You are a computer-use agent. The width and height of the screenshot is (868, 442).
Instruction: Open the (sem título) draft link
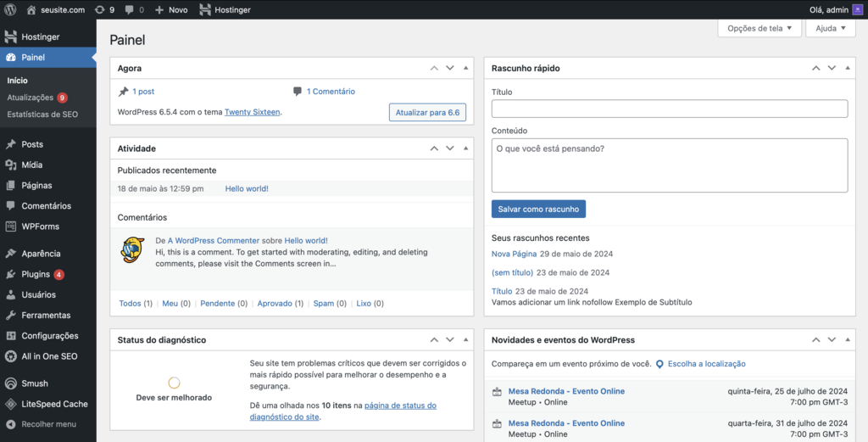click(512, 272)
